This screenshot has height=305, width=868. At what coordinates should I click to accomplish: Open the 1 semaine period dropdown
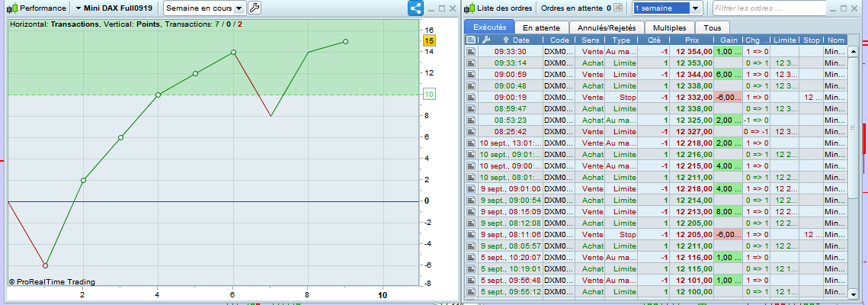click(668, 8)
